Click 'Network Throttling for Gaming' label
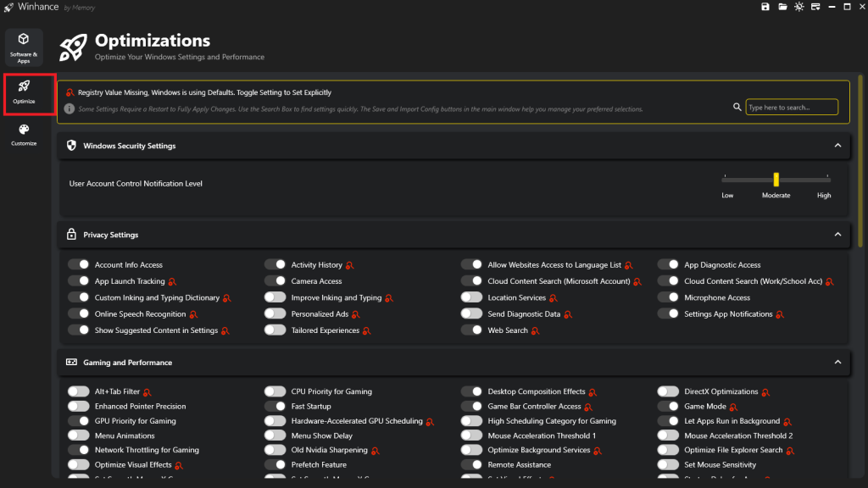The width and height of the screenshot is (868, 488). [x=147, y=450]
